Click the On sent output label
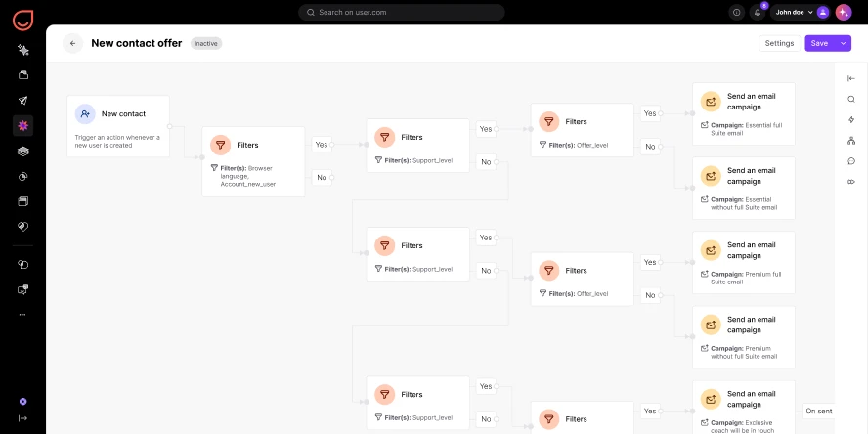The height and width of the screenshot is (434, 868). 818,411
